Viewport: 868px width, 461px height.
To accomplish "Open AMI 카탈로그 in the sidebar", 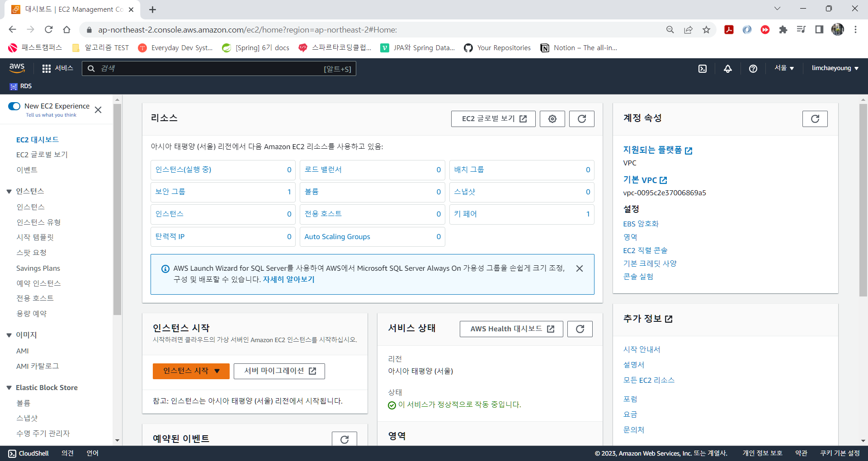I will pos(38,366).
